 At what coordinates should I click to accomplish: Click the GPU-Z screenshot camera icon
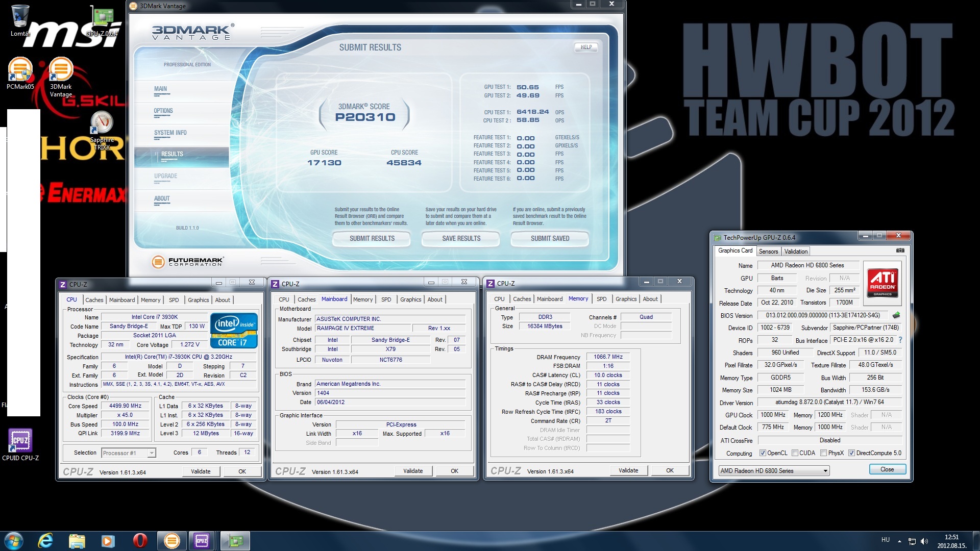[x=900, y=251]
